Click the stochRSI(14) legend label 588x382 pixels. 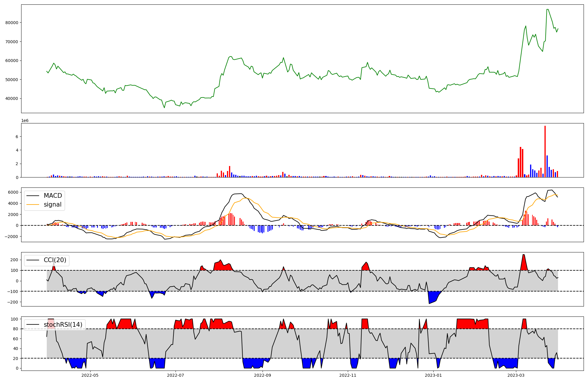pyautogui.click(x=63, y=325)
